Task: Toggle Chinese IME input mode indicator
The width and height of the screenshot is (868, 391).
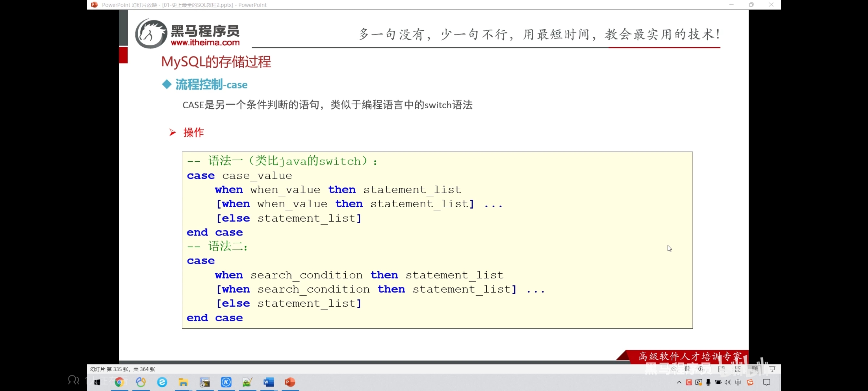Action: [x=738, y=382]
